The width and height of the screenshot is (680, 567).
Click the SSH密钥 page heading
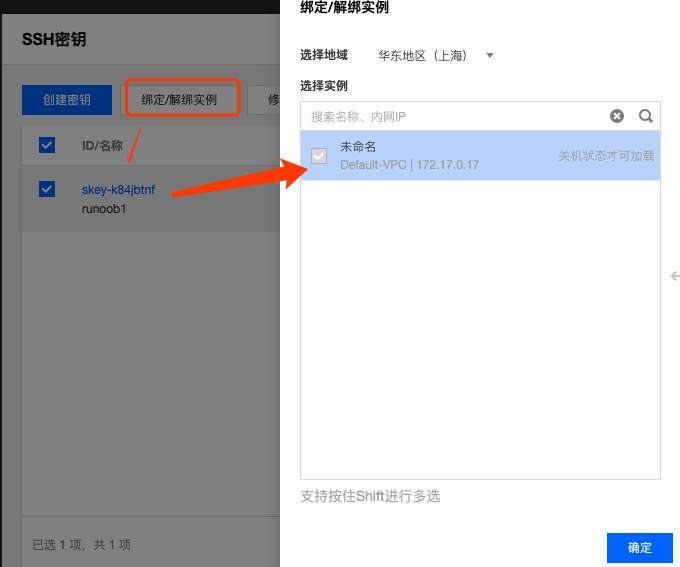coord(54,39)
